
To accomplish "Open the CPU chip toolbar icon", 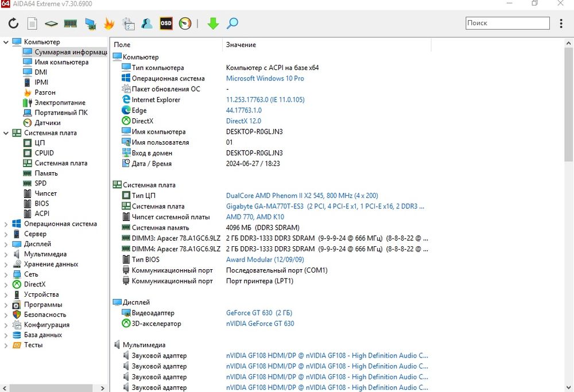I will pos(51,24).
